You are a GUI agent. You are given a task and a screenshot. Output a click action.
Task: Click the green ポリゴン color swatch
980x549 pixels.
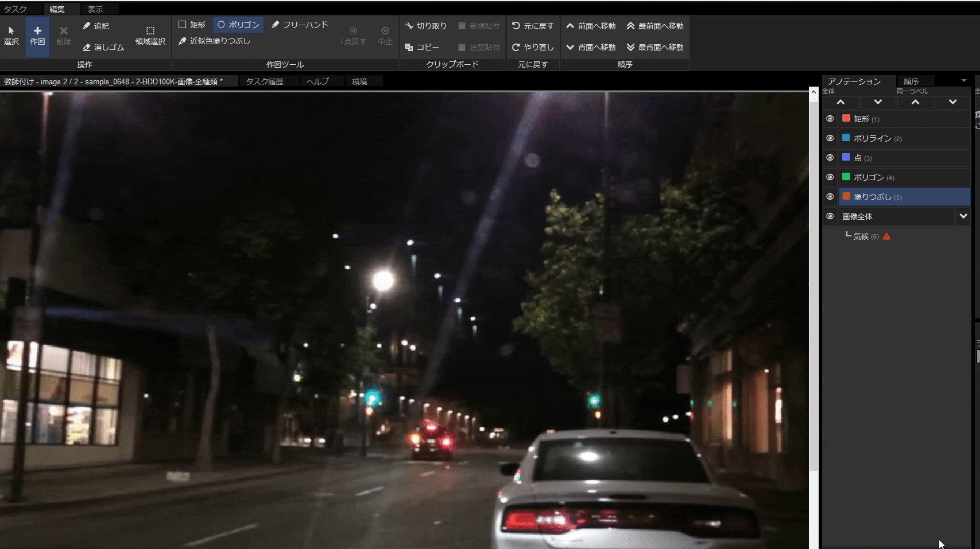pos(846,177)
